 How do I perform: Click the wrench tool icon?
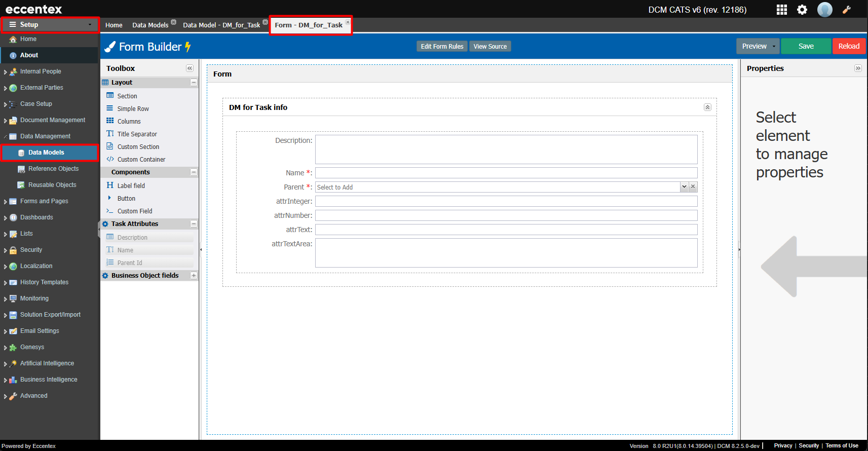[x=847, y=10]
